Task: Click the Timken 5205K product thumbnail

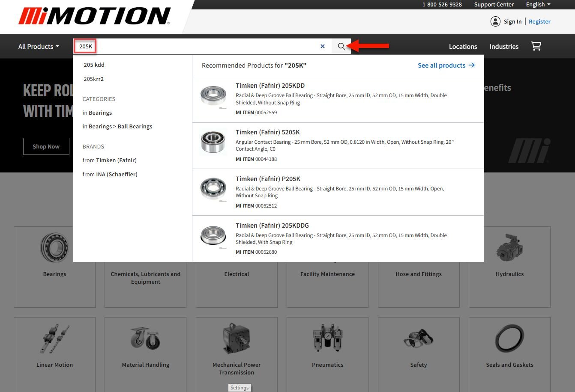Action: pyautogui.click(x=213, y=142)
